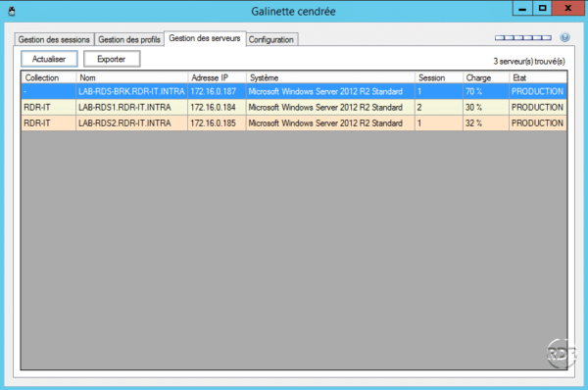Open the Gestion des profils tab
The height and width of the screenshot is (390, 588).
tap(129, 39)
